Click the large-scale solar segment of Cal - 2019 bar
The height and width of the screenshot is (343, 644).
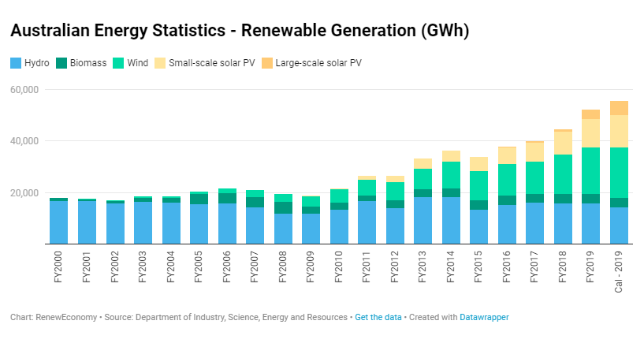pos(619,108)
